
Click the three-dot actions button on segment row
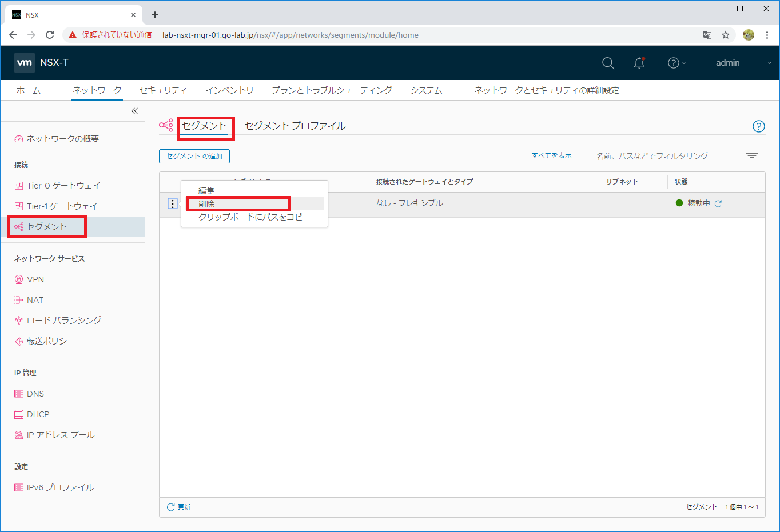pos(173,203)
